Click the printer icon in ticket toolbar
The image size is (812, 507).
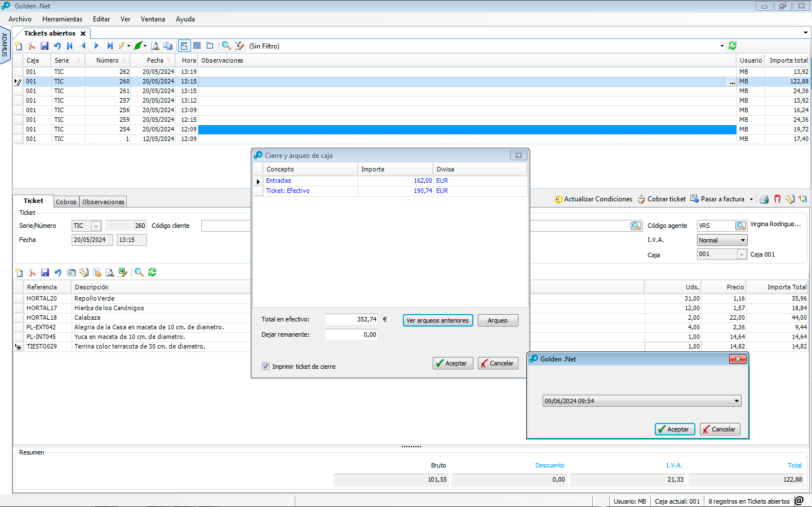(764, 199)
